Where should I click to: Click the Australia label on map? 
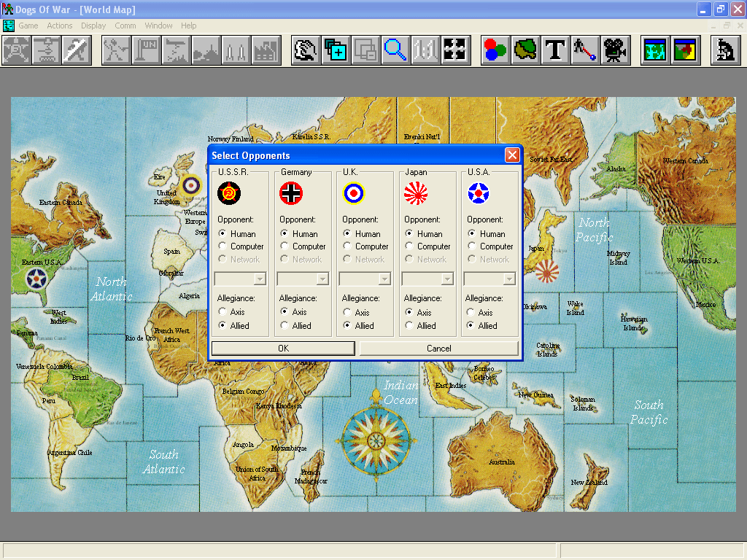pyautogui.click(x=502, y=462)
